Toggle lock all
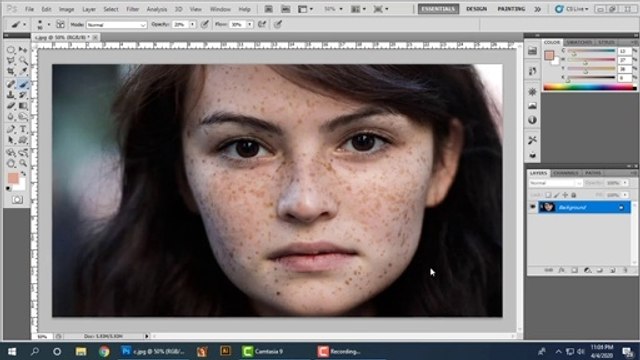The height and width of the screenshot is (360, 640). tap(573, 195)
